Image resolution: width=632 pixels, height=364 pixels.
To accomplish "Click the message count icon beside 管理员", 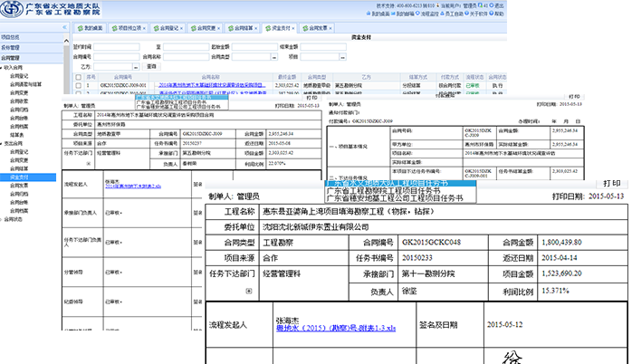I will [483, 5].
